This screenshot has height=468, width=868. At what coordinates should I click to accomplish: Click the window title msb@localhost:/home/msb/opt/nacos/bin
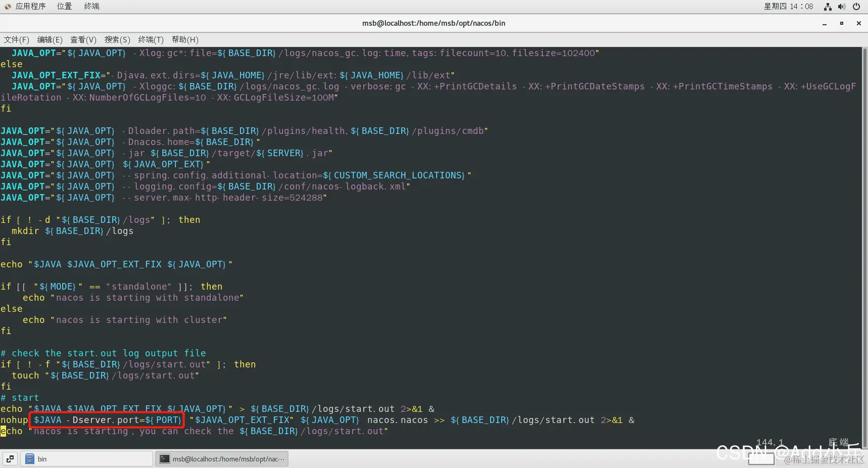[x=433, y=23]
